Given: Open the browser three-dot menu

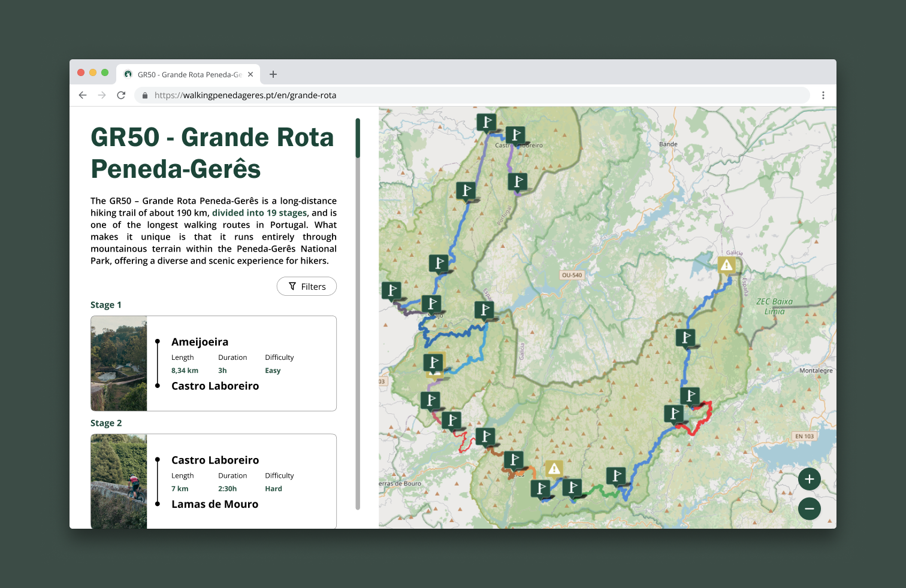Looking at the screenshot, I should tap(823, 95).
